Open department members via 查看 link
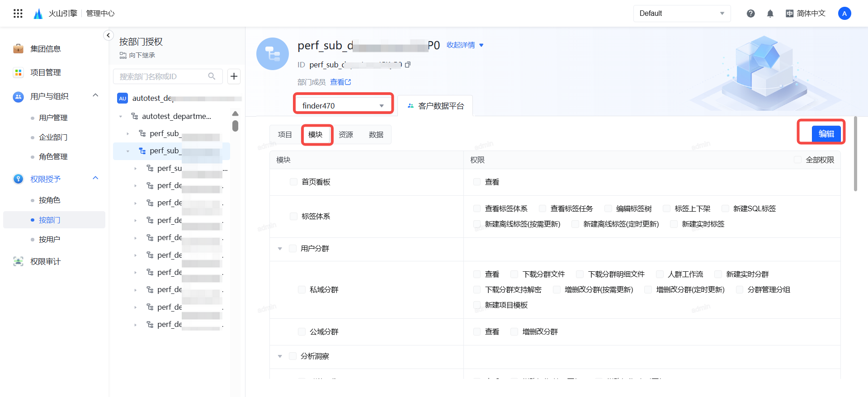This screenshot has height=397, width=868. point(340,82)
